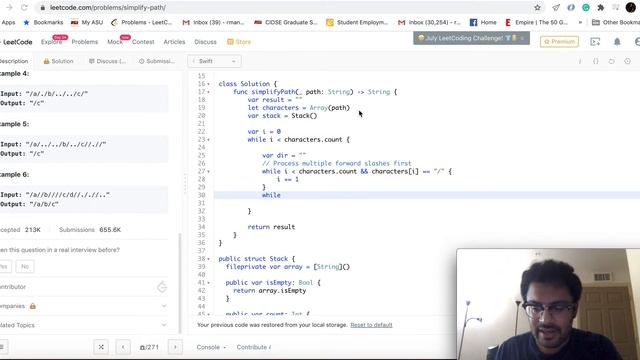Open the Chrome profile avatar
640x360 pixels.
click(630, 7)
